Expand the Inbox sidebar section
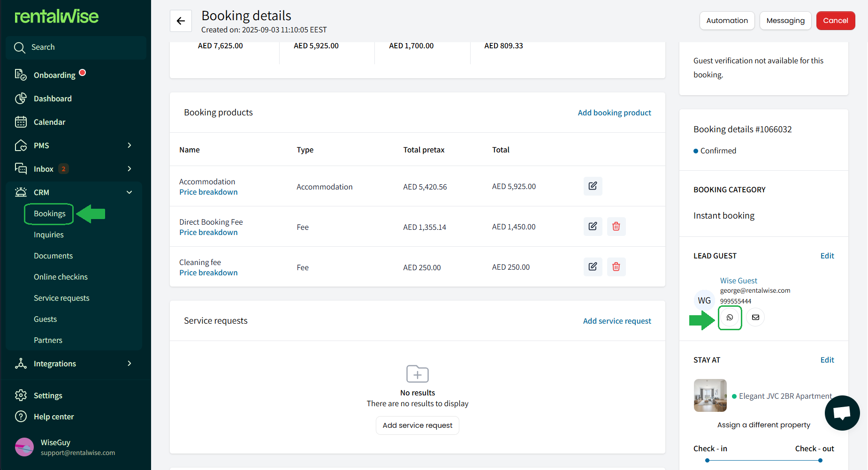 tap(129, 169)
